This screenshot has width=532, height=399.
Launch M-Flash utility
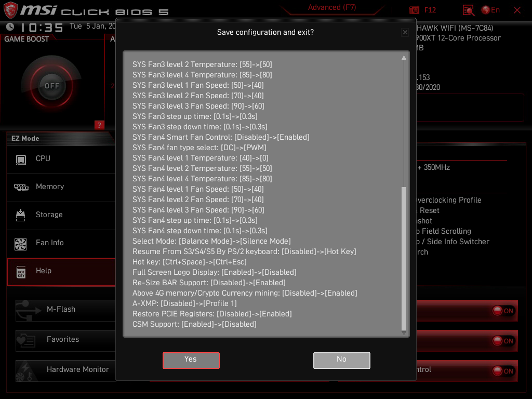click(65, 310)
